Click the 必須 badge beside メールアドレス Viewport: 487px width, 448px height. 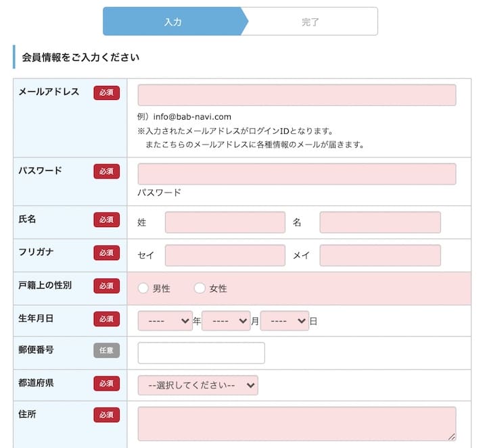click(106, 93)
